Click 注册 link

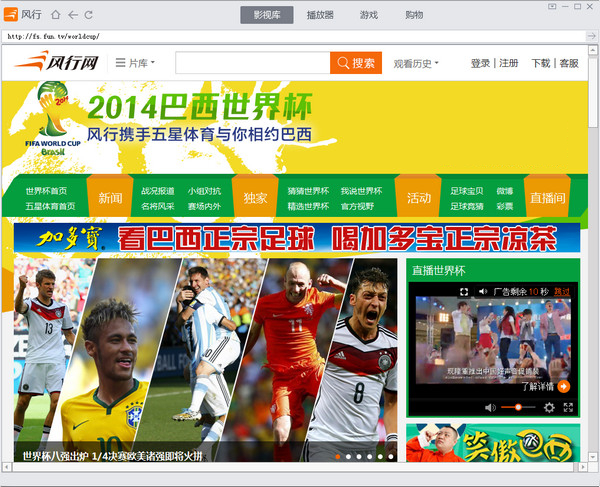509,63
